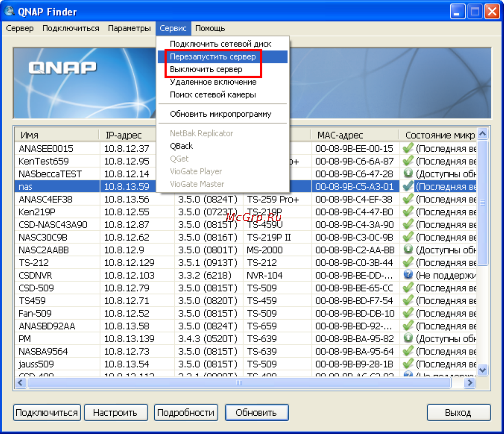Click the IP-адрес column header
This screenshot has height=434, width=504.
[128, 135]
